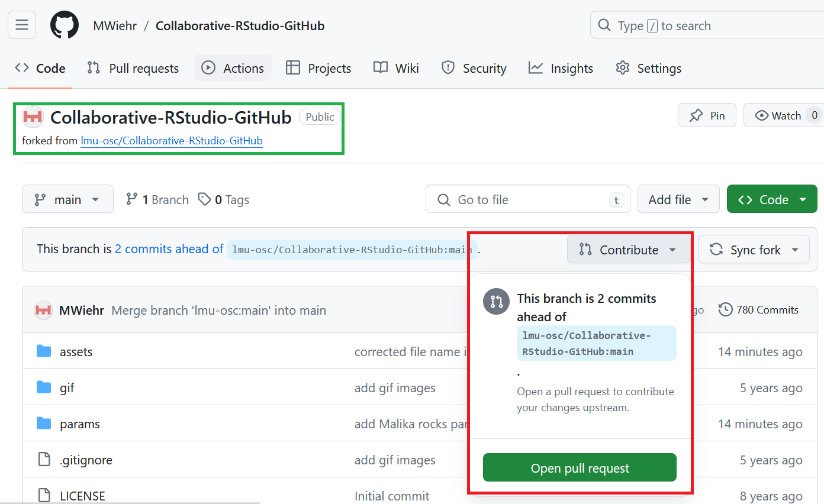Click the LICENSE file icon
The width and height of the screenshot is (824, 504).
44,495
